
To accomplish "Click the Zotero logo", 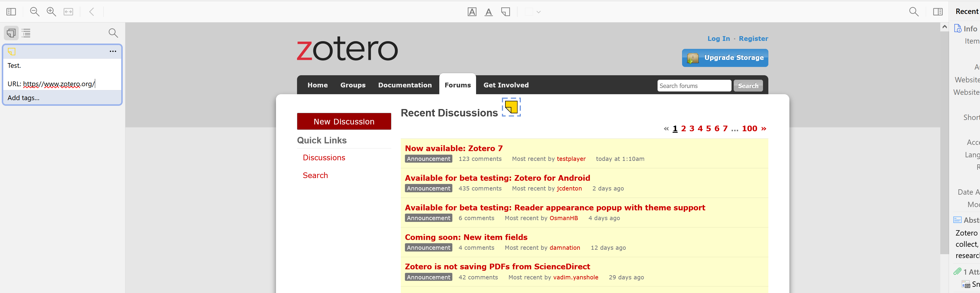I will pyautogui.click(x=347, y=49).
